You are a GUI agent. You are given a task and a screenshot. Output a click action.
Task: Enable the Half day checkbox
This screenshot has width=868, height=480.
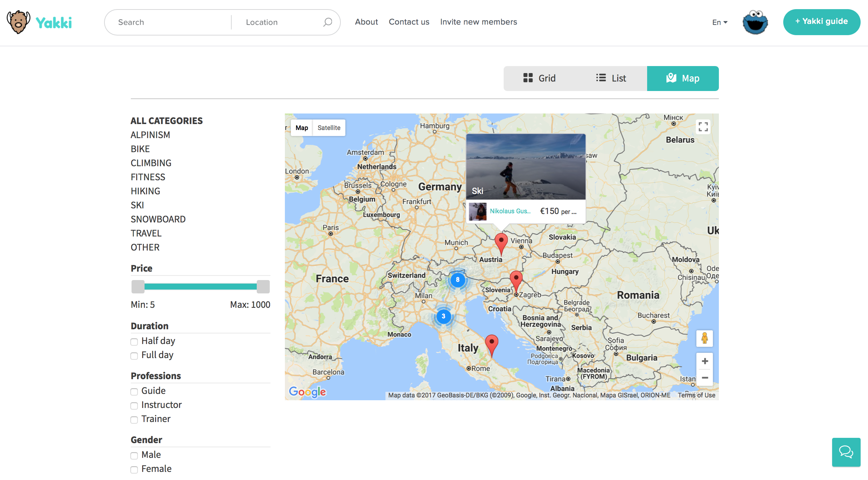pyautogui.click(x=134, y=342)
